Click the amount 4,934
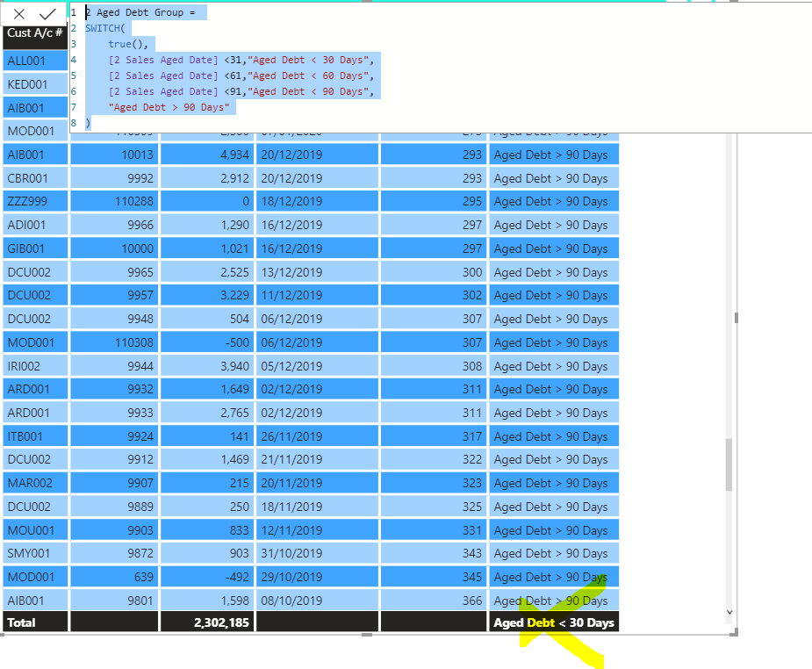The height and width of the screenshot is (669, 812). pos(207,155)
